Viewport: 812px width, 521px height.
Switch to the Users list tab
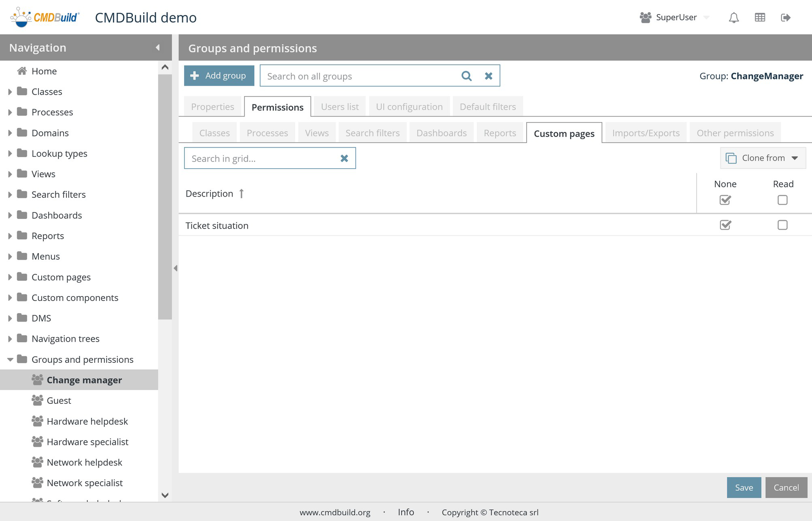tap(339, 107)
